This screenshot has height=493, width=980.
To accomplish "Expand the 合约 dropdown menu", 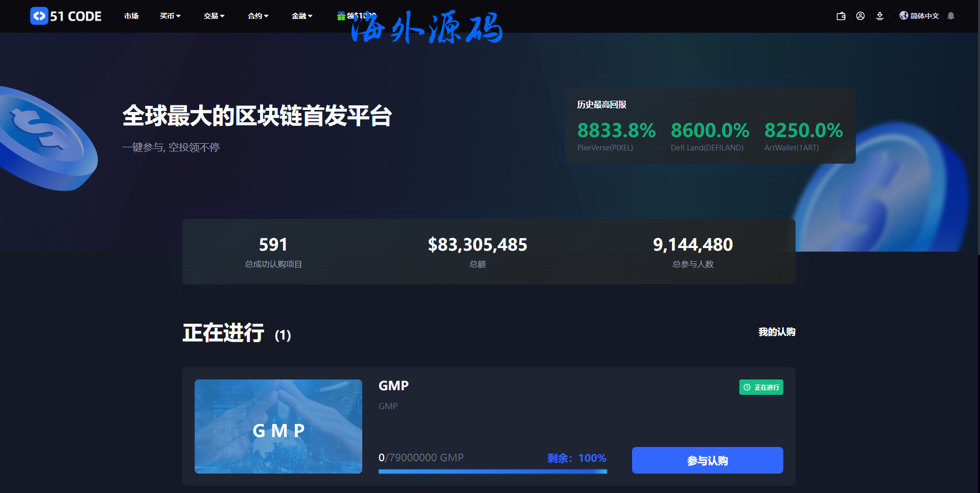I will pyautogui.click(x=258, y=16).
